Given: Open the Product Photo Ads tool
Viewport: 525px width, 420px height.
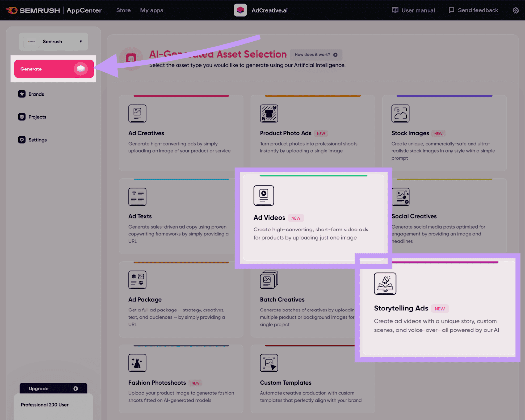Looking at the screenshot, I should pyautogui.click(x=269, y=113).
